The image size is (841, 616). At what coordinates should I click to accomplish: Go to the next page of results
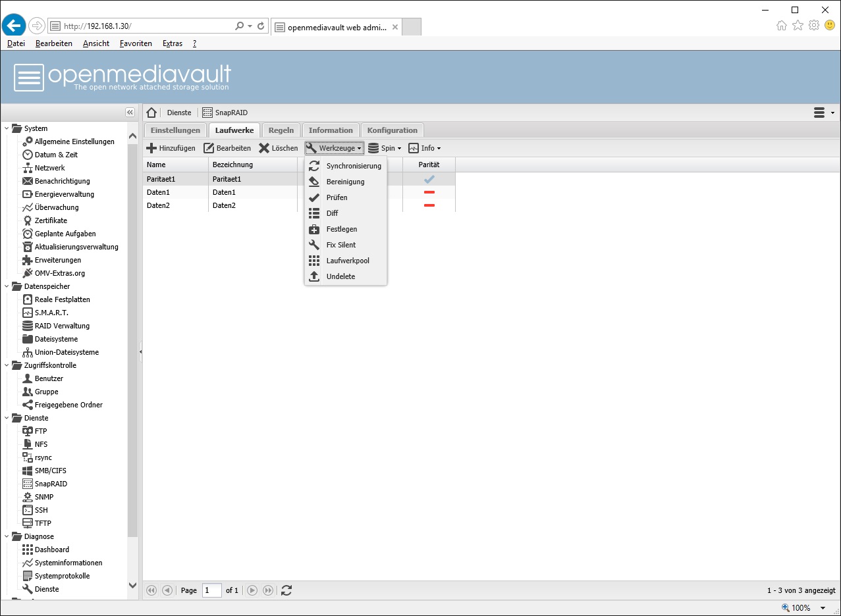tap(252, 590)
